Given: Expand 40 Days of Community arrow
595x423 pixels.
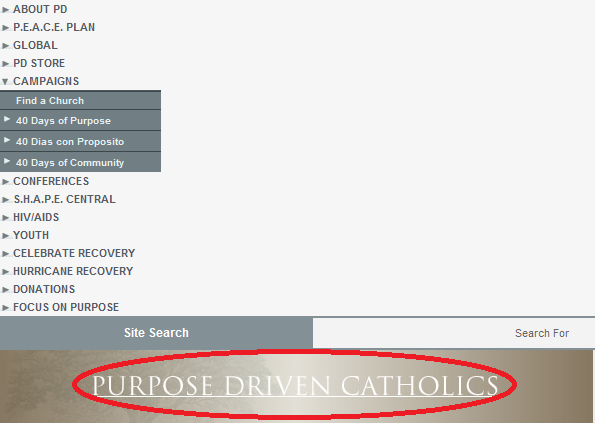Looking at the screenshot, I should coord(7,161).
